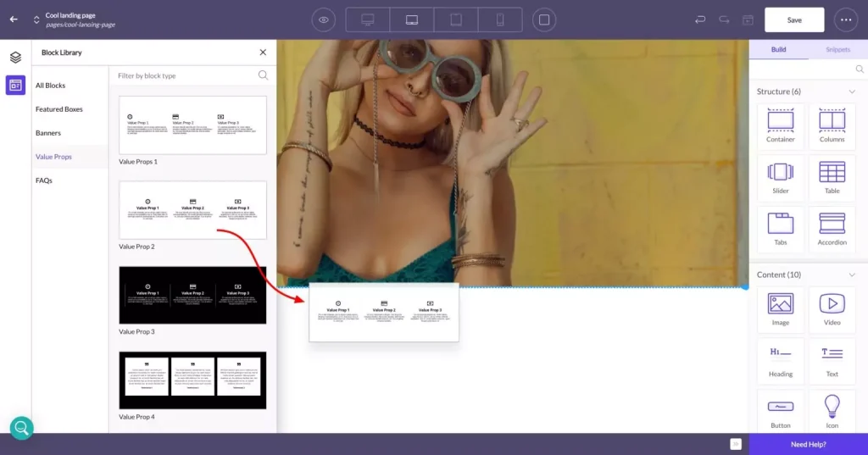Toggle the eye preview icon
Image resolution: width=868 pixels, height=455 pixels.
pyautogui.click(x=323, y=20)
